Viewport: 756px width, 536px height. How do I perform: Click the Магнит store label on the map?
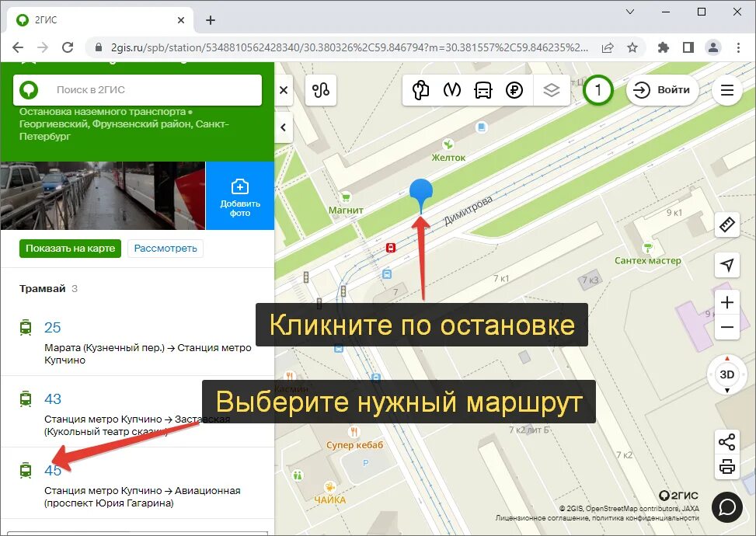point(346,211)
